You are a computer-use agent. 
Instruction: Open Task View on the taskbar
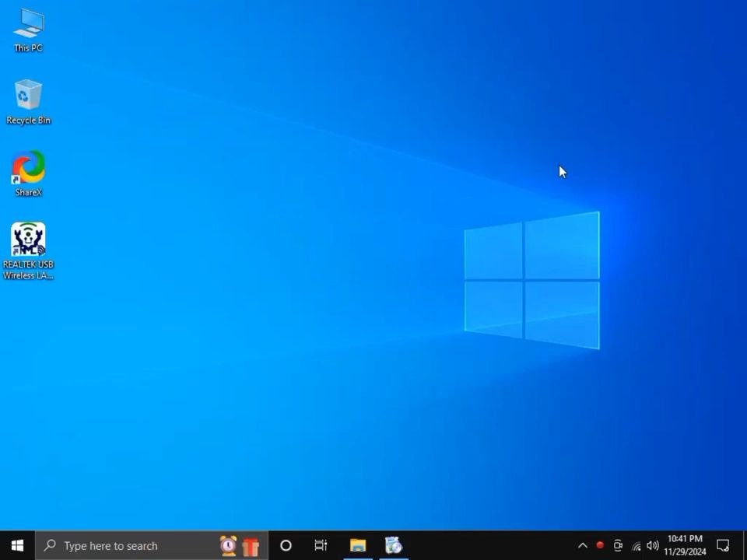[x=321, y=545]
